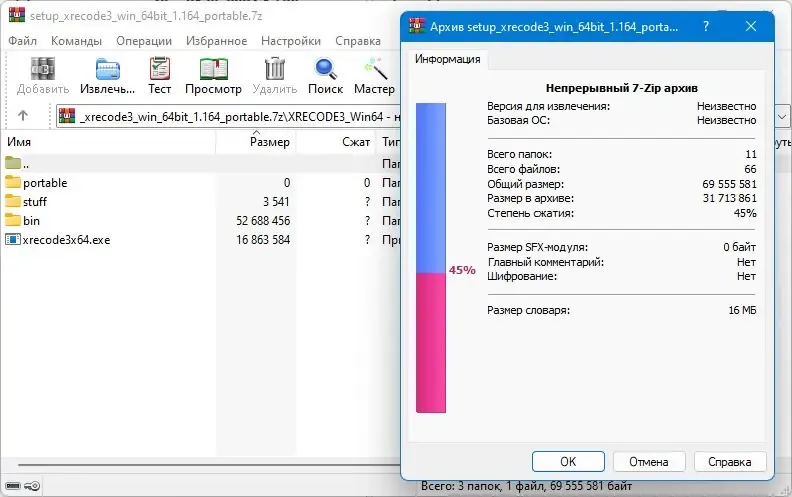Screen dimensions: 792x497
Task: Click size value 16 863 584
Action: pos(263,240)
